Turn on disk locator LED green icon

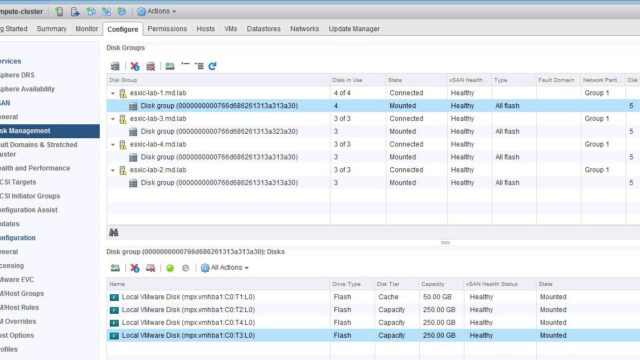(170, 268)
